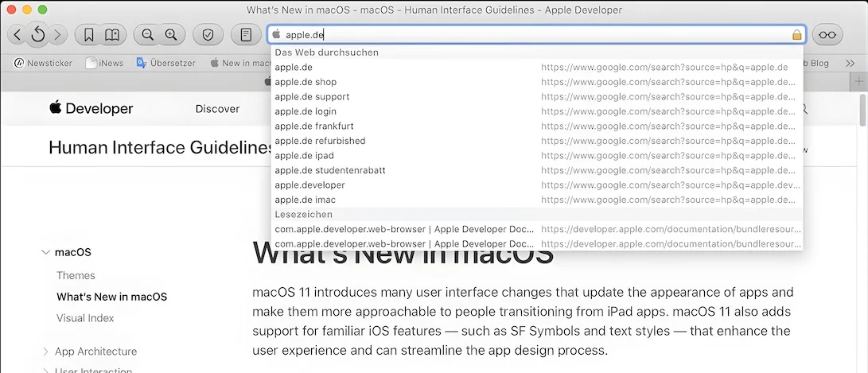868x373 pixels.
Task: Open Themes in the sidebar
Action: click(76, 276)
